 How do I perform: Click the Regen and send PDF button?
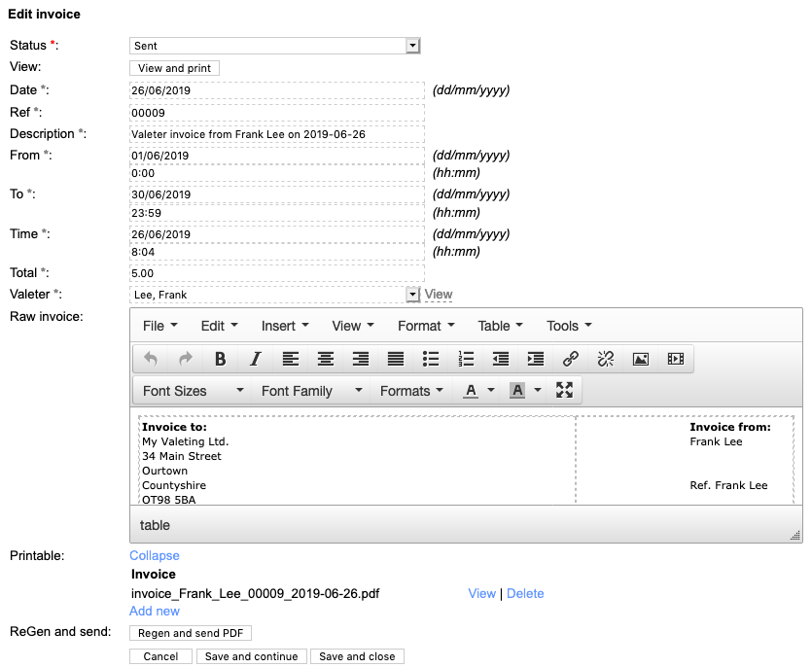pyautogui.click(x=191, y=633)
